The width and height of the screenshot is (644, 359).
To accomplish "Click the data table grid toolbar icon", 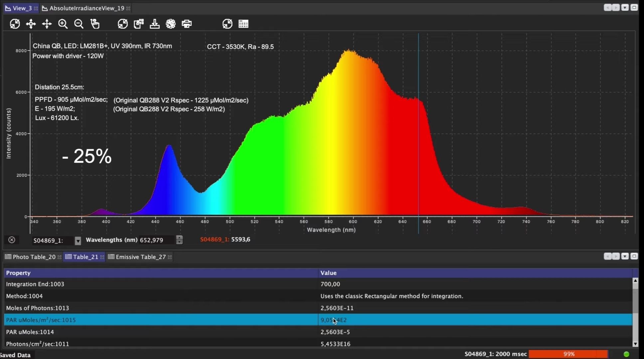I will (x=243, y=24).
